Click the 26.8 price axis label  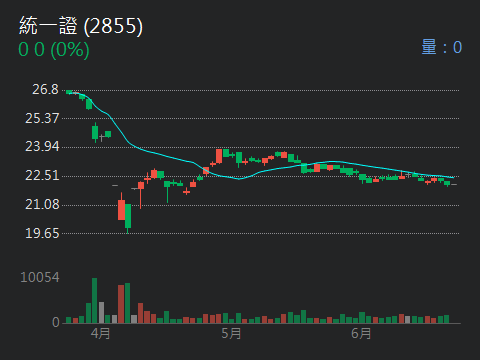[45, 89]
